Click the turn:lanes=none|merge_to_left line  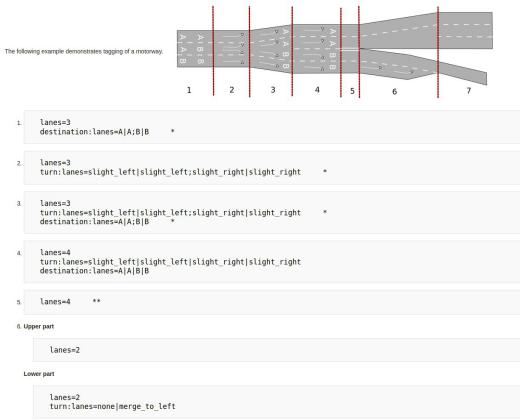coord(112,406)
